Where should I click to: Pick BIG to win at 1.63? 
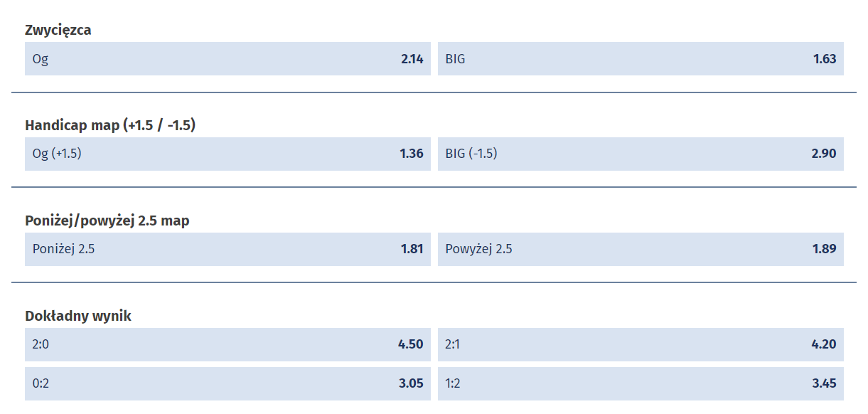[640, 59]
